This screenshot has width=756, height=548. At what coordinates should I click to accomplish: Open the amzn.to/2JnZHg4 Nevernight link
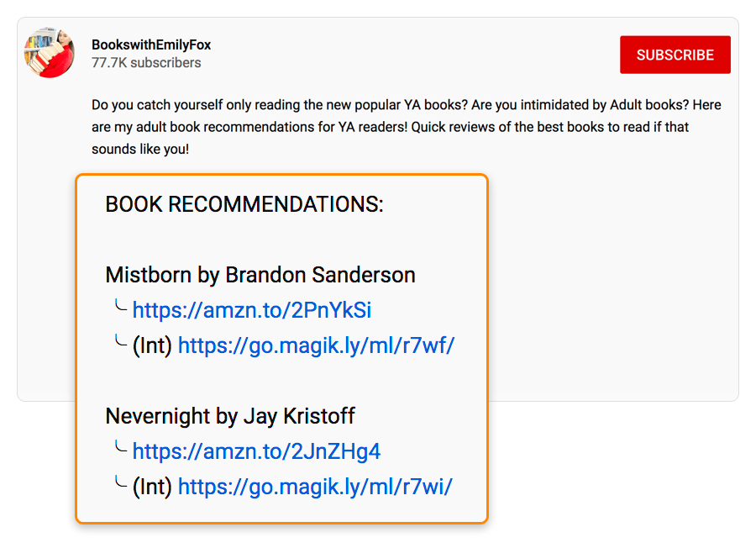pyautogui.click(x=256, y=451)
